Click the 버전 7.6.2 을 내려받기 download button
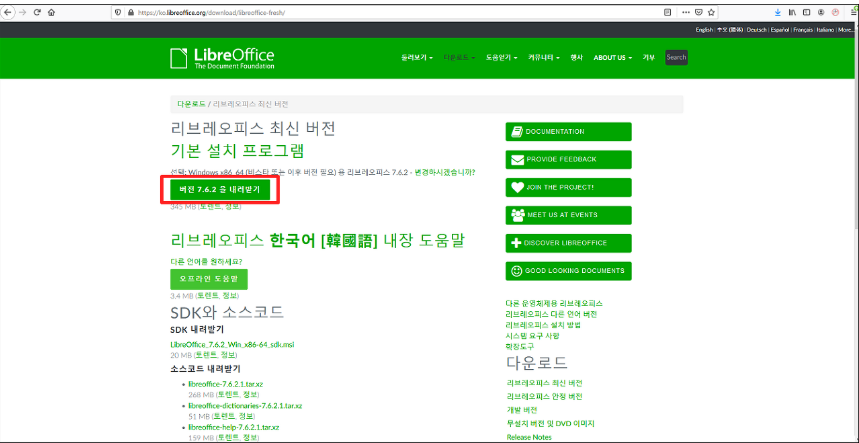The width and height of the screenshot is (859, 443). (220, 189)
